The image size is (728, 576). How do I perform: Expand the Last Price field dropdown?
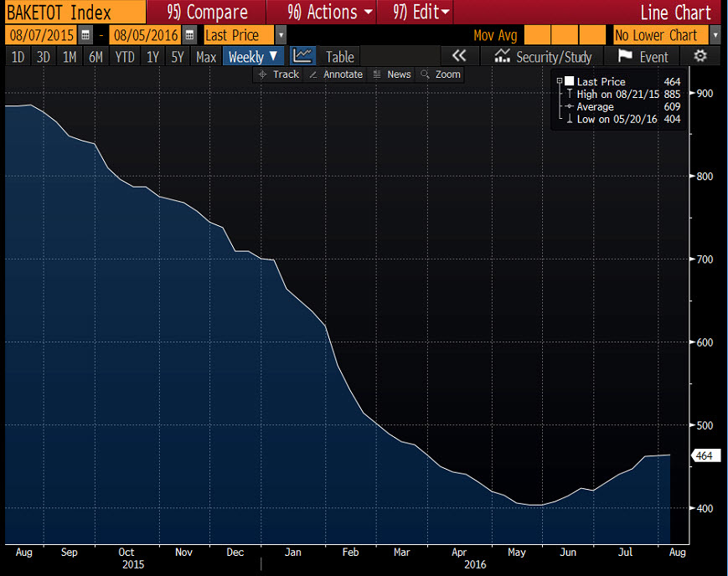tap(281, 35)
